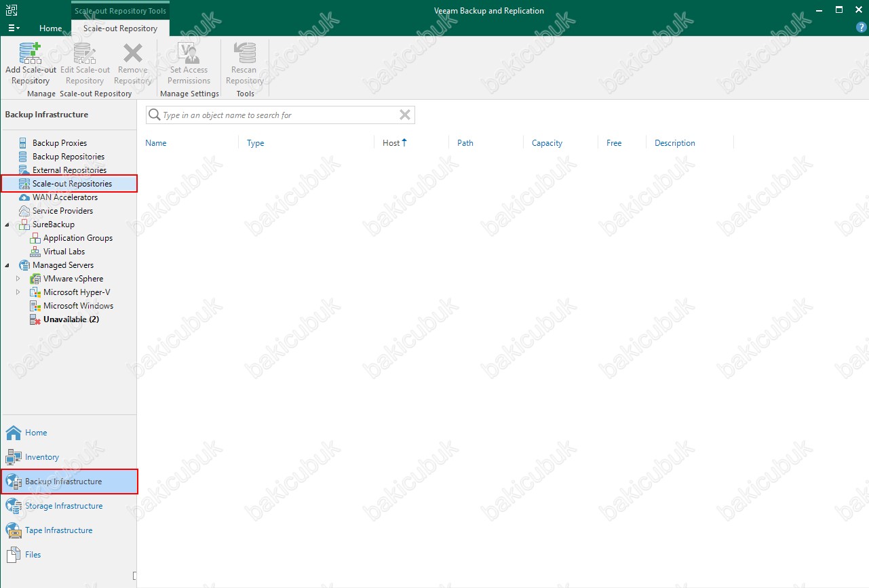Select Virtual Labs in the tree
869x588 pixels.
tap(64, 252)
